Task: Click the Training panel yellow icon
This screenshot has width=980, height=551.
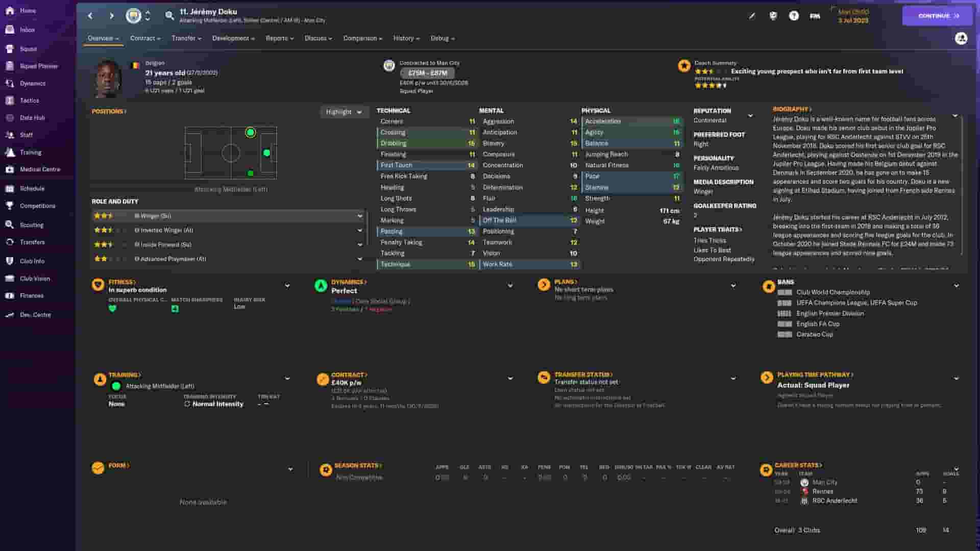Action: (x=99, y=378)
